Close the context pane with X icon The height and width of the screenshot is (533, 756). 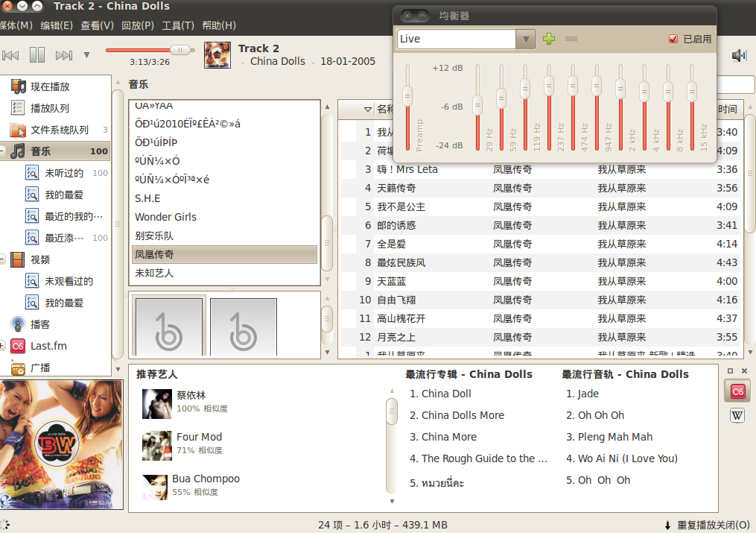click(x=744, y=371)
